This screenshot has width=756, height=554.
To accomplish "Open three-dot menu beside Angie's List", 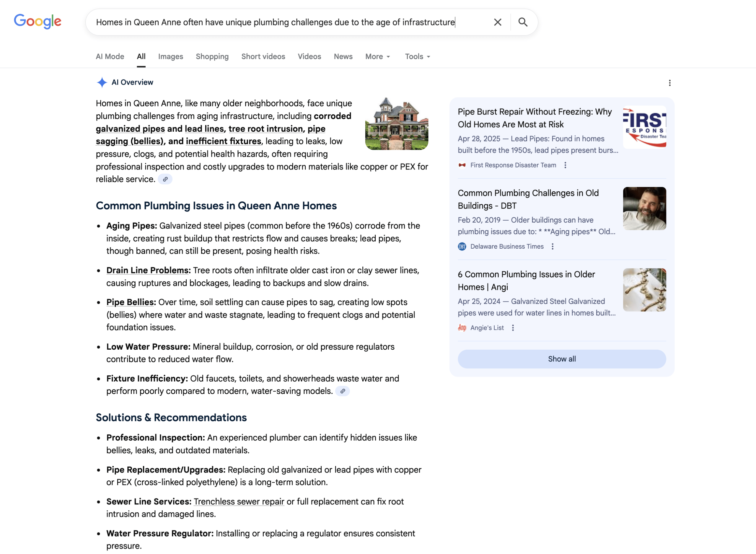I will click(x=513, y=328).
